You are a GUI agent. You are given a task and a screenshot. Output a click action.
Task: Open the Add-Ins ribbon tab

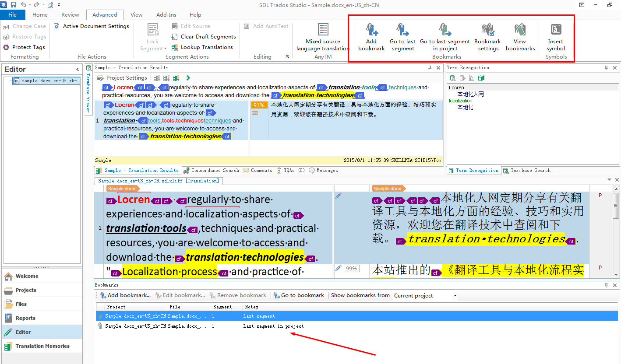166,14
